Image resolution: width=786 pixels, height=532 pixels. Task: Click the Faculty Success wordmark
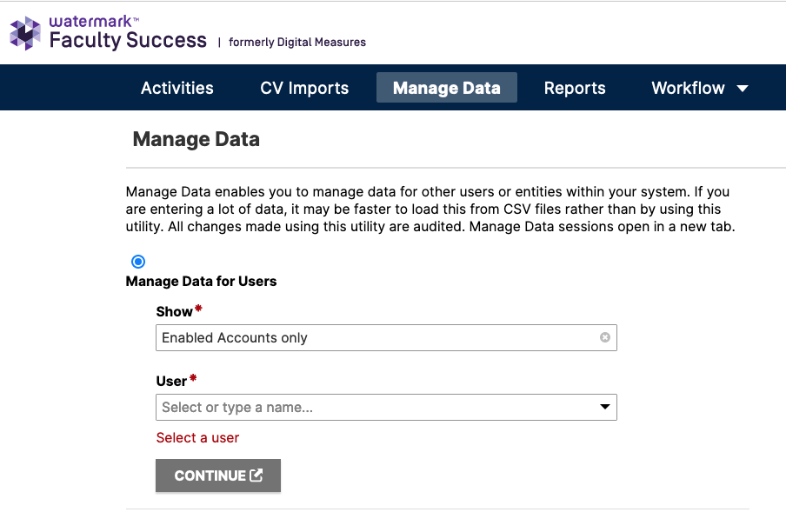coord(130,41)
